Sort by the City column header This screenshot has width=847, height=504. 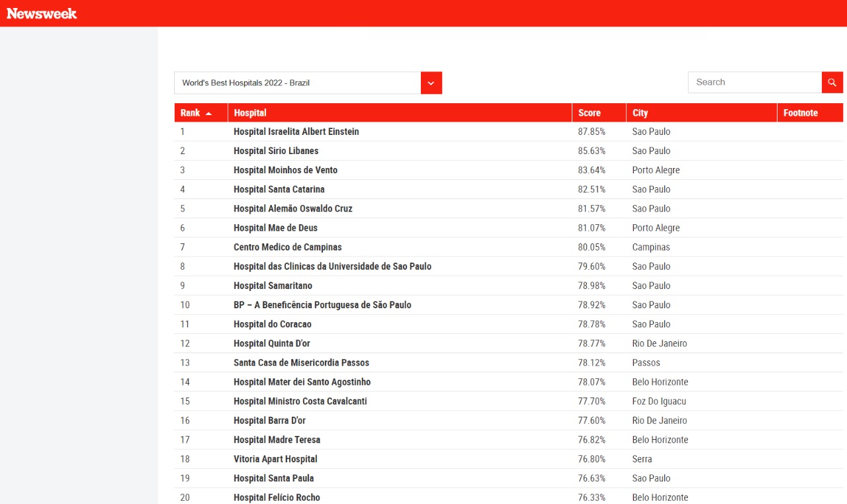(x=701, y=112)
